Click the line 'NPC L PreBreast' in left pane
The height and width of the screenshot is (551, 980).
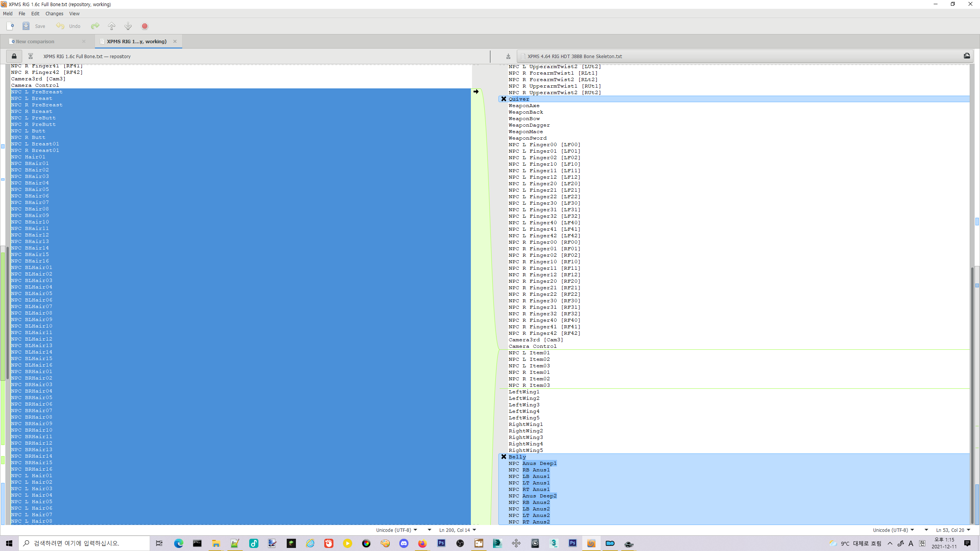(x=37, y=92)
